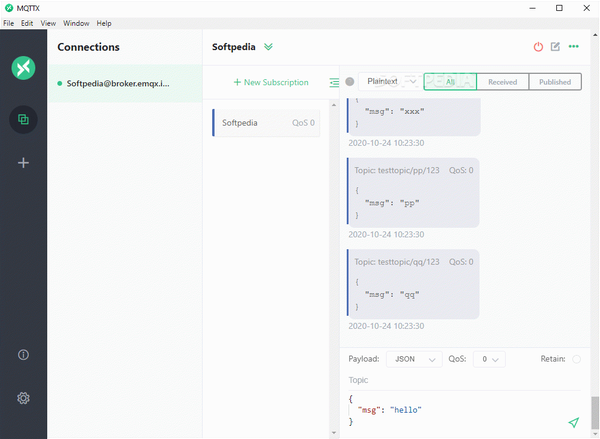Image resolution: width=600 pixels, height=439 pixels.
Task: Open the Edit menu
Action: click(27, 23)
